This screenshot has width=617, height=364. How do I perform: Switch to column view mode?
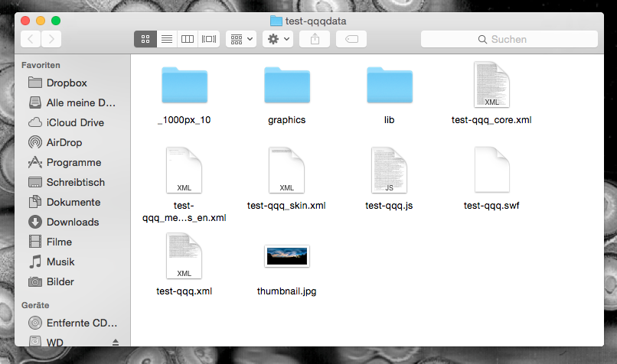click(x=187, y=39)
